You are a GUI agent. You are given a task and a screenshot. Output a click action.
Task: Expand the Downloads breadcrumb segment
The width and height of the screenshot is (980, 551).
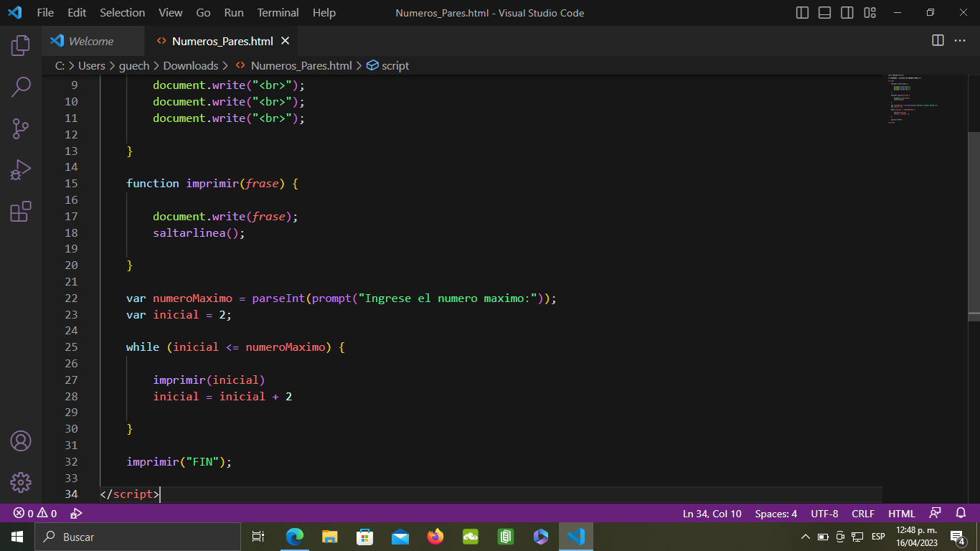click(x=191, y=65)
